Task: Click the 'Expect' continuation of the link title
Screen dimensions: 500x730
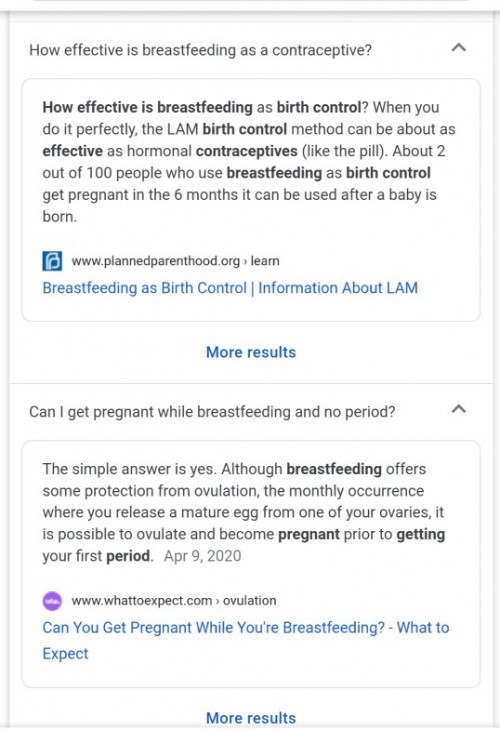Action: (65, 654)
